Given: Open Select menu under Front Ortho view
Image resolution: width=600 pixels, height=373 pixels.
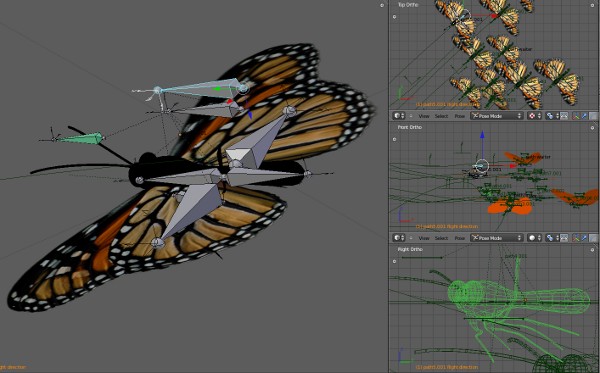Looking at the screenshot, I should (x=441, y=238).
